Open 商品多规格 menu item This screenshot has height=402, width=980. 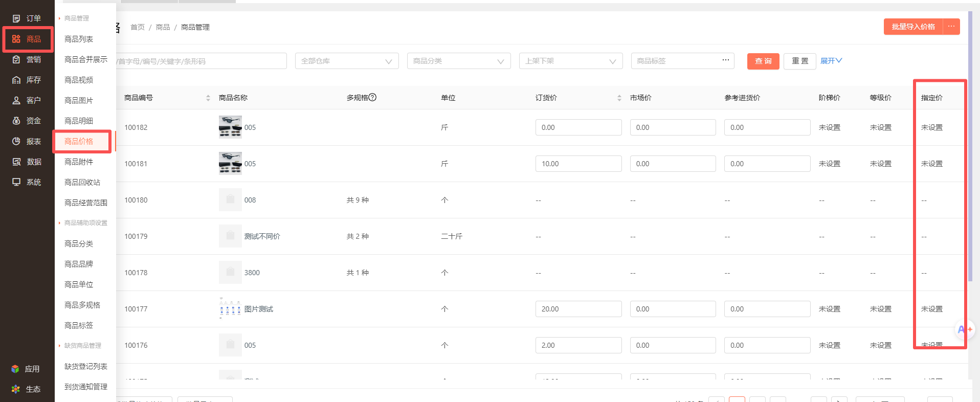pos(82,305)
